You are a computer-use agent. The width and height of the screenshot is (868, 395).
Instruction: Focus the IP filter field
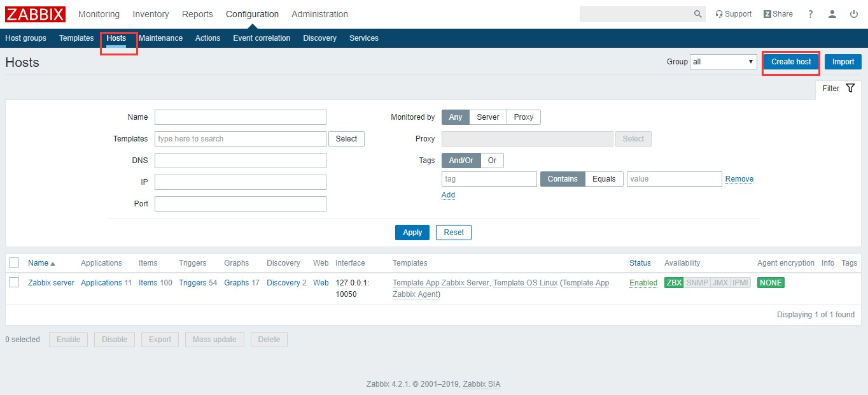[x=241, y=182]
